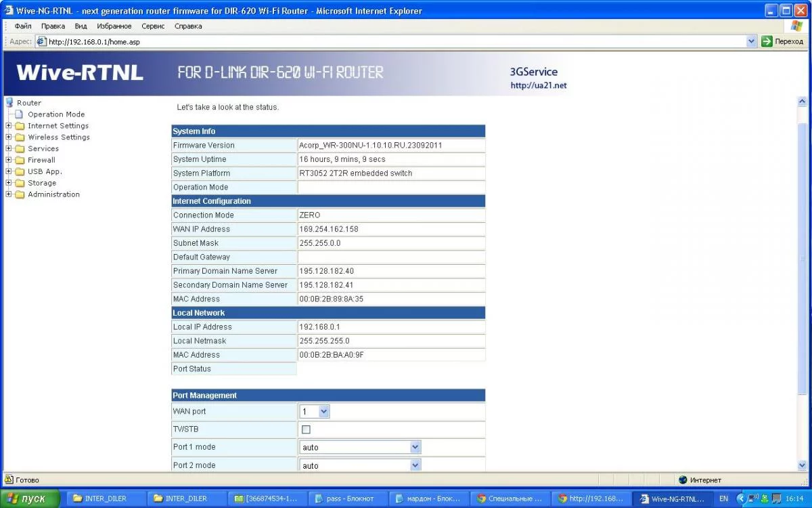Open the Сервис menu

click(x=153, y=26)
